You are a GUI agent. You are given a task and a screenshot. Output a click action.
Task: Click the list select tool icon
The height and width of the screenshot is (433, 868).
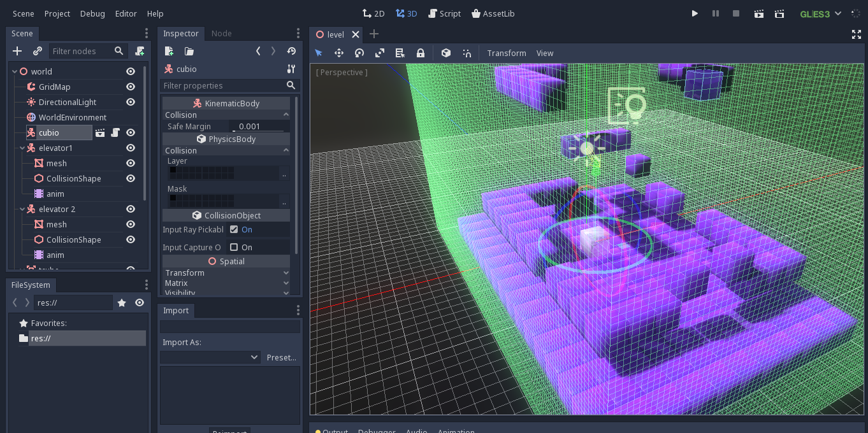(400, 53)
